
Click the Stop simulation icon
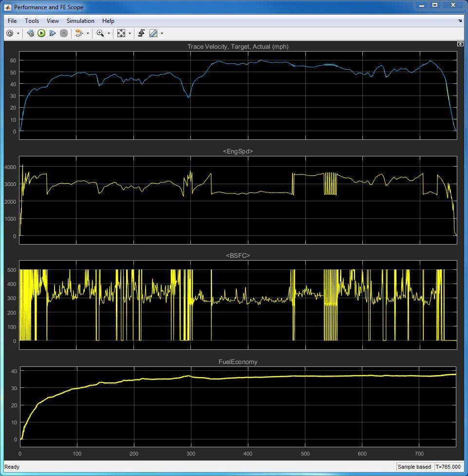(x=64, y=33)
